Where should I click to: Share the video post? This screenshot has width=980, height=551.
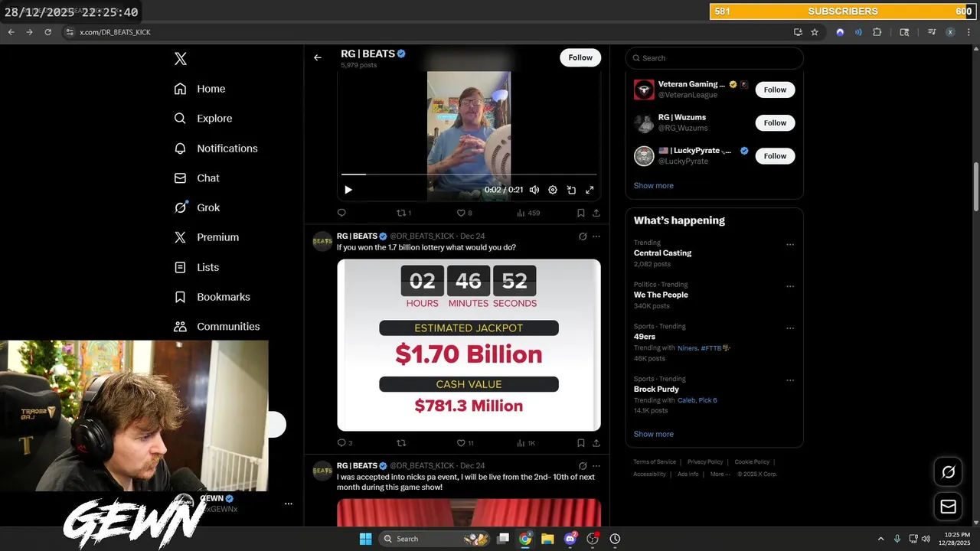596,213
